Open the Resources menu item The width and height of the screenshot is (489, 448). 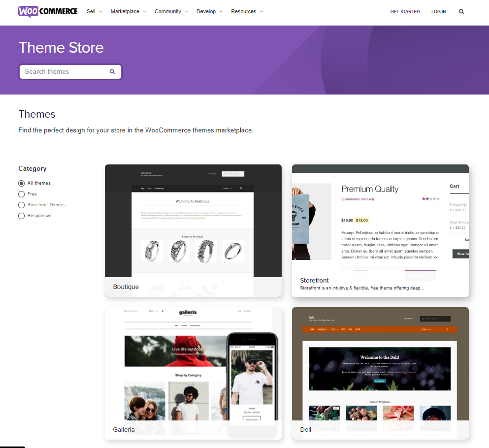244,11
